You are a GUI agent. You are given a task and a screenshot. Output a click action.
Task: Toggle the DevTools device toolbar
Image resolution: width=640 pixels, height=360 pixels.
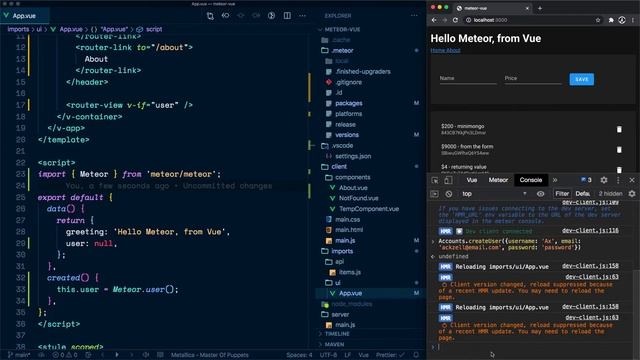tap(448, 180)
